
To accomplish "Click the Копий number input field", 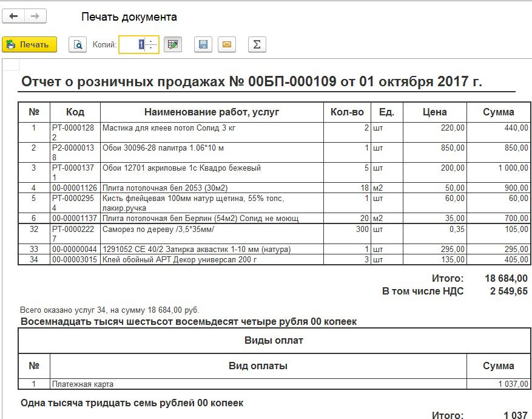I will tap(132, 44).
